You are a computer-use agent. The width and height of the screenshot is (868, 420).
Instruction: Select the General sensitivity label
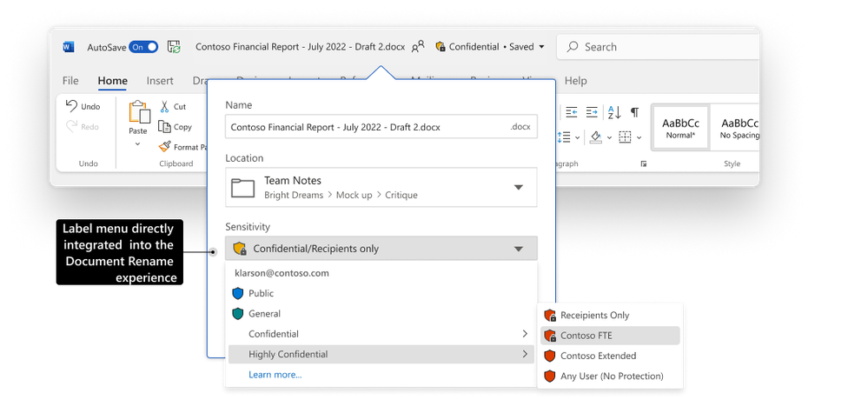[381, 314]
